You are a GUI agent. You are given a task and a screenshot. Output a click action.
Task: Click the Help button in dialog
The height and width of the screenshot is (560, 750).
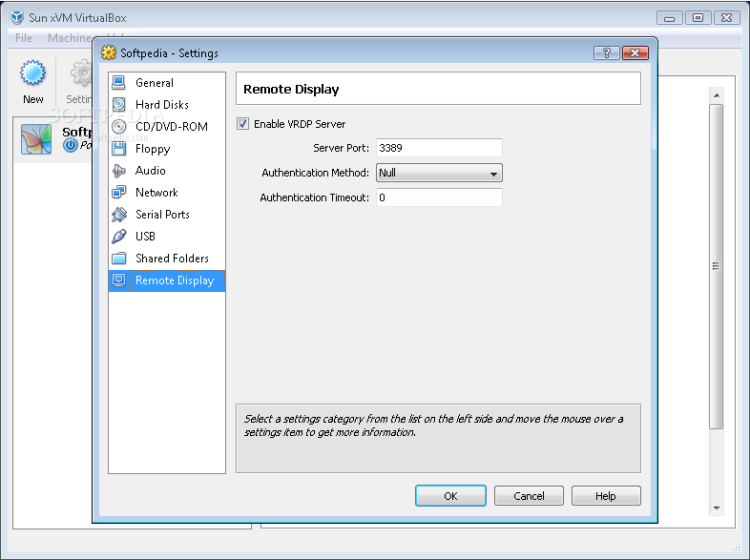(x=606, y=496)
